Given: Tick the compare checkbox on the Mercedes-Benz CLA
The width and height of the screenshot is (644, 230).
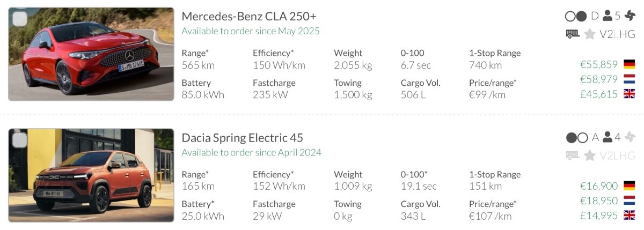Looking at the screenshot, I should (x=20, y=19).
